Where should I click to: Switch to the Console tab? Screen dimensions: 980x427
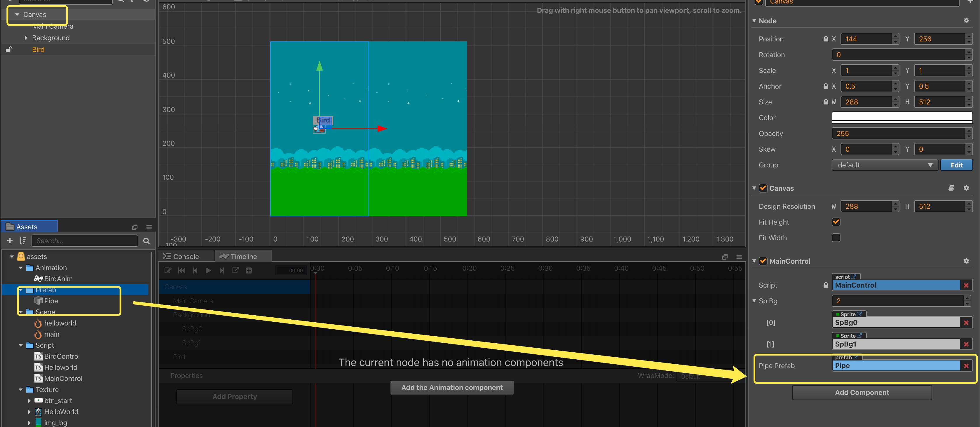[186, 256]
